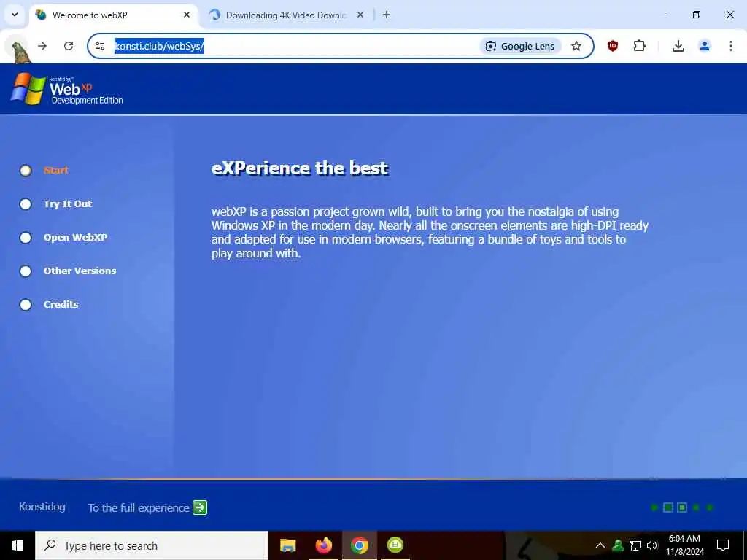Click the green user tray icon
The width and height of the screenshot is (747, 560).
618,545
